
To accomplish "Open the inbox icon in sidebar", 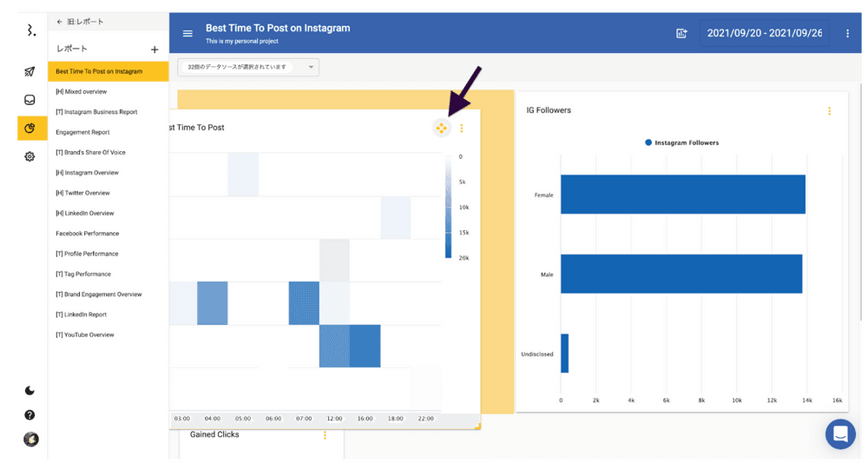I will click(x=30, y=100).
